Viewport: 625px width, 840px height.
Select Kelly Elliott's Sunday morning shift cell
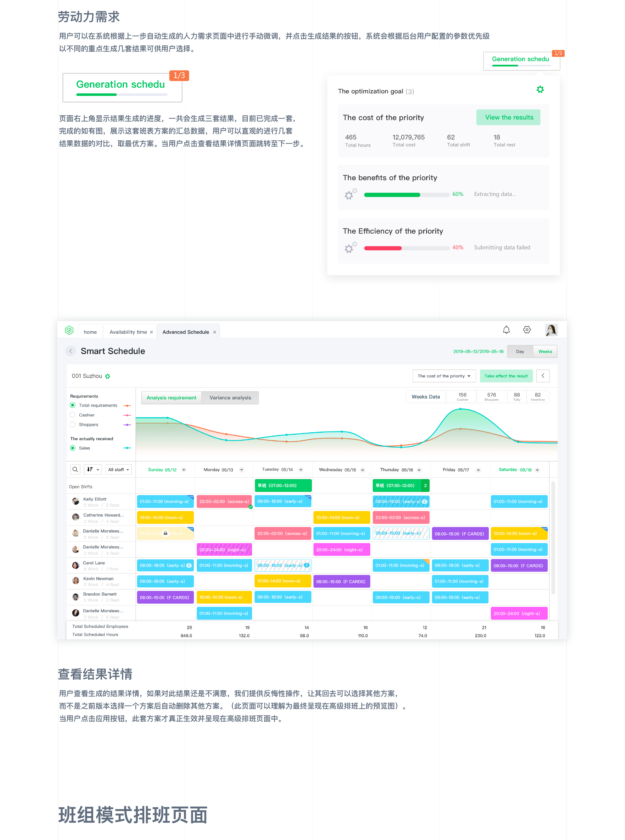click(165, 501)
